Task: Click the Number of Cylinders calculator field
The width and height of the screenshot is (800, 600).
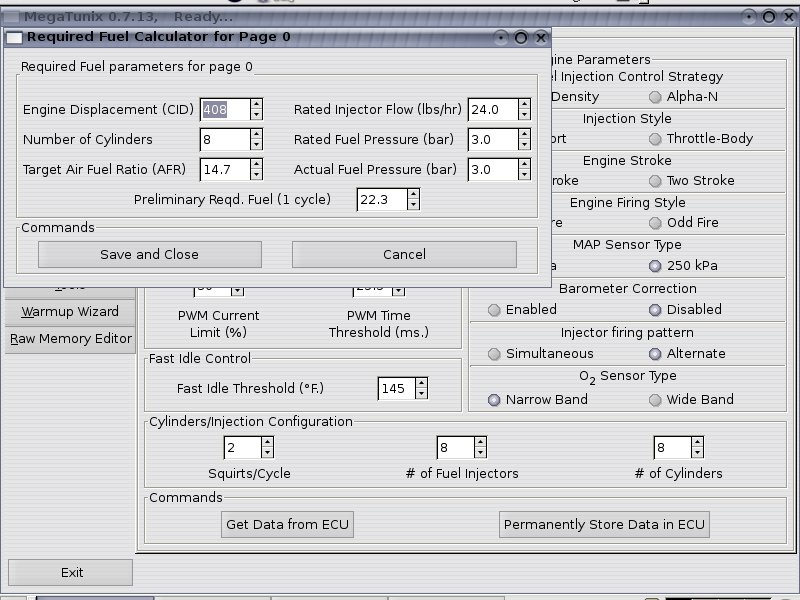Action: [225, 139]
